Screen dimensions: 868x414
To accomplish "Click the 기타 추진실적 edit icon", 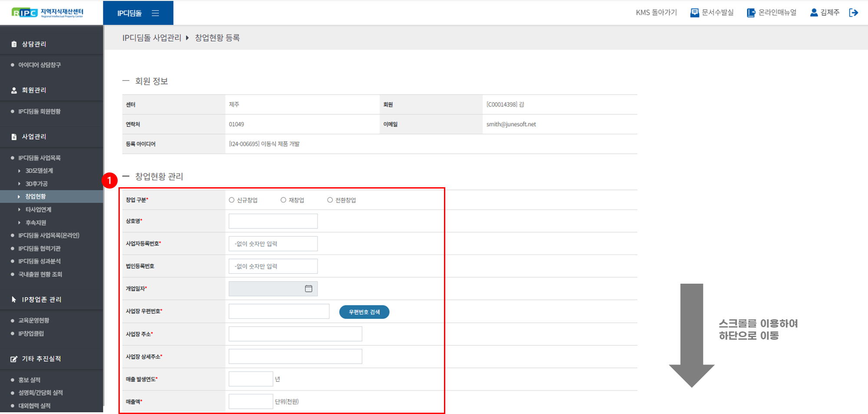I will [x=14, y=359].
